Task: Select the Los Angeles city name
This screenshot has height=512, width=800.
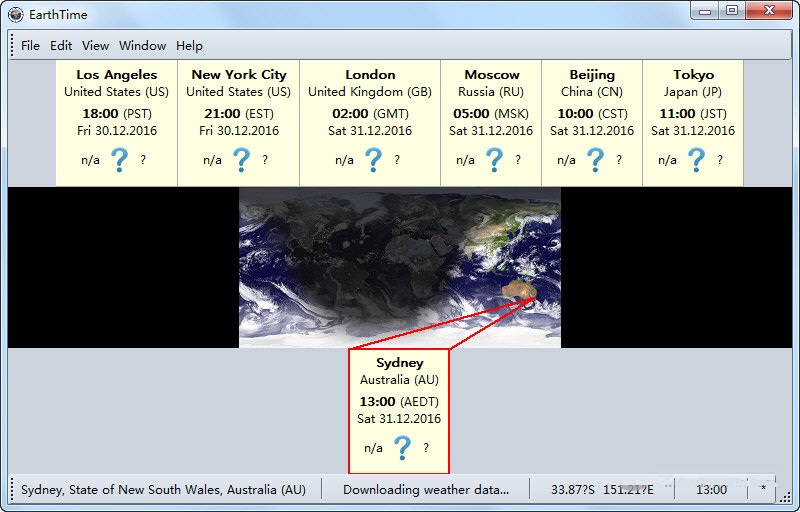Action: 117,74
